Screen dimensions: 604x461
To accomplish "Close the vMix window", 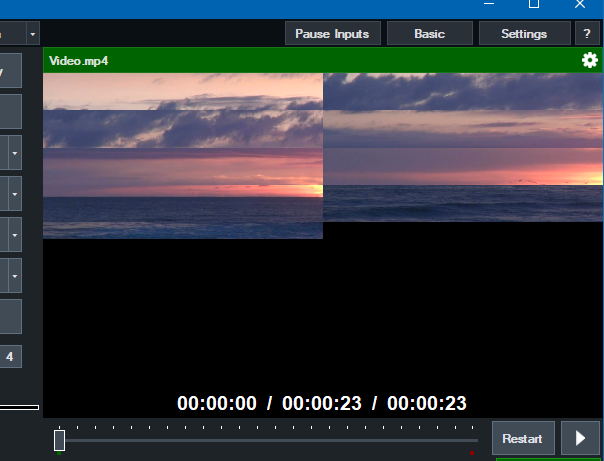I will [x=580, y=5].
